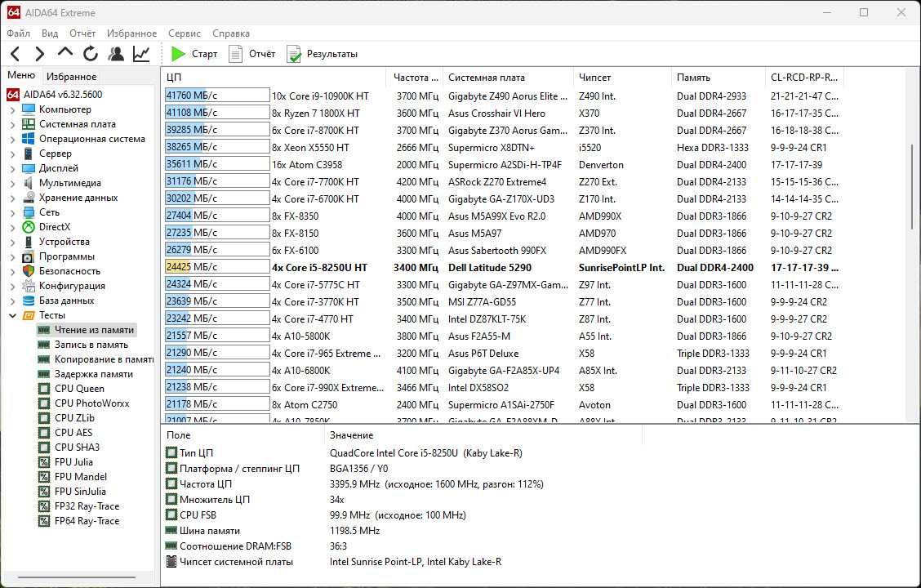
Task: Click the Результаты toolbar button label
Action: click(x=331, y=54)
